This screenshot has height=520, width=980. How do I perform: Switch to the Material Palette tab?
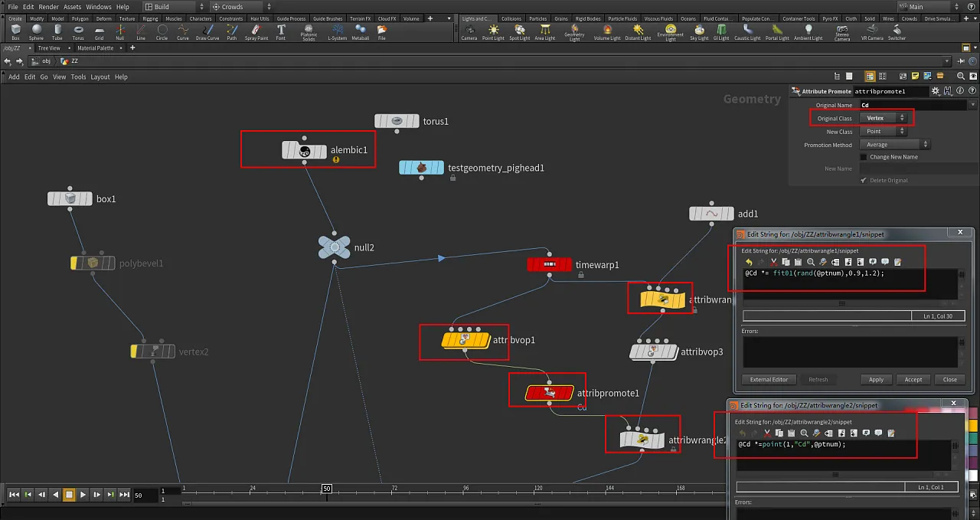pos(96,48)
